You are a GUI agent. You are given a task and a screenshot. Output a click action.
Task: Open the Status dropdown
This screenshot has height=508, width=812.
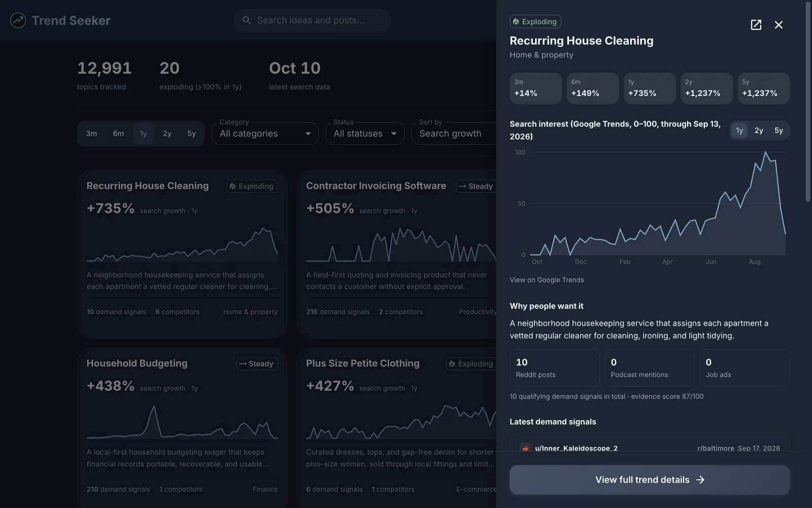(x=365, y=134)
